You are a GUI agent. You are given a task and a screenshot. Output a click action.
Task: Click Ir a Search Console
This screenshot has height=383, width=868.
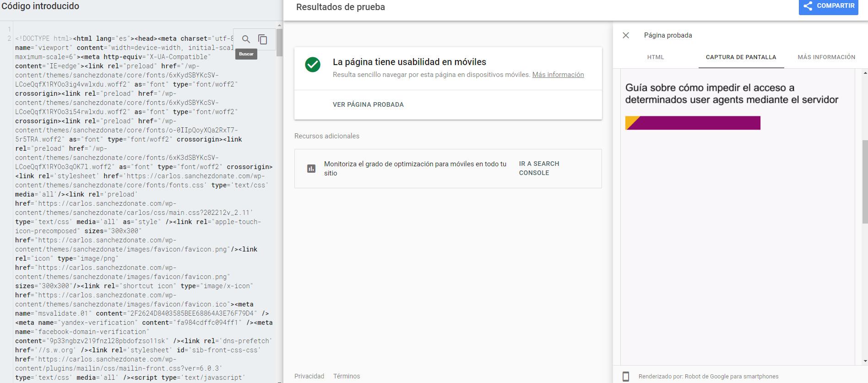coord(539,168)
